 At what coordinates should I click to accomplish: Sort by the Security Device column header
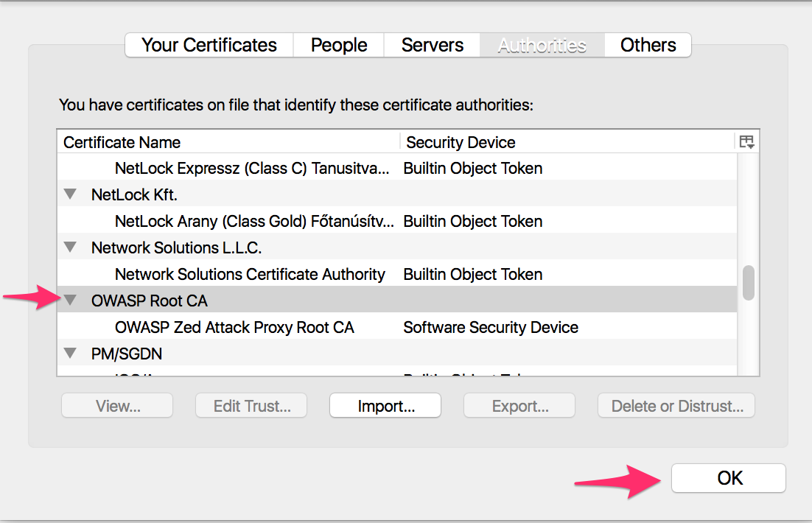click(461, 141)
